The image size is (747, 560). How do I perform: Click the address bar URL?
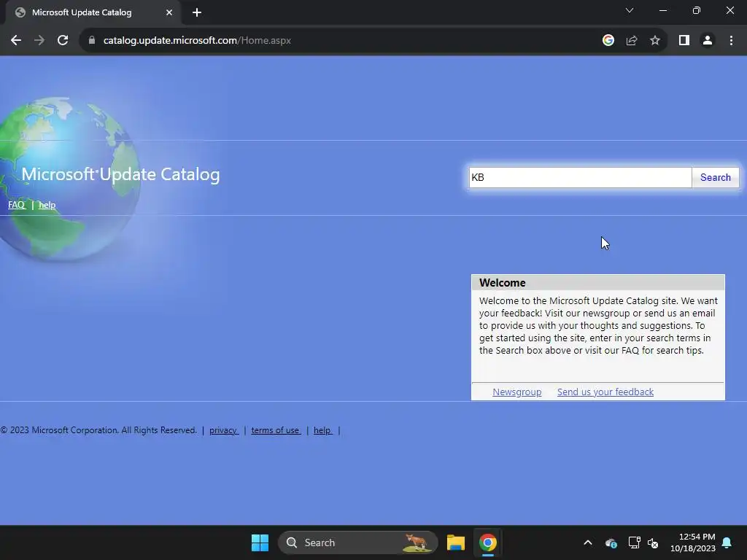pyautogui.click(x=197, y=41)
